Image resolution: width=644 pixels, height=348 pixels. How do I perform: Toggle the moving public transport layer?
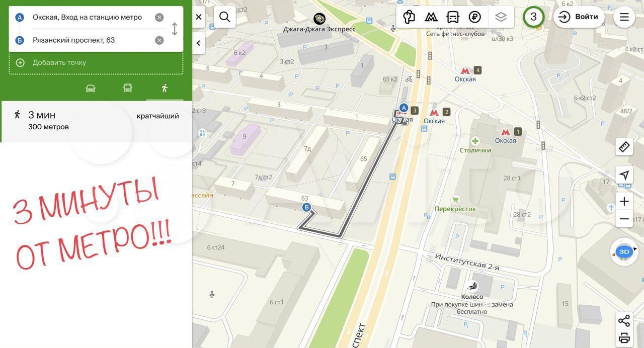[x=453, y=17]
